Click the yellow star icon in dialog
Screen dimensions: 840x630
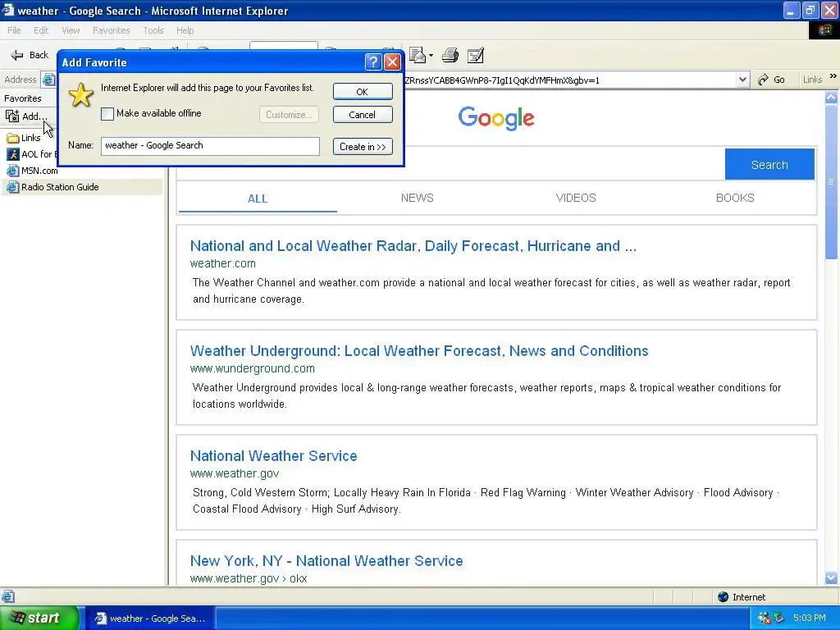coord(81,95)
